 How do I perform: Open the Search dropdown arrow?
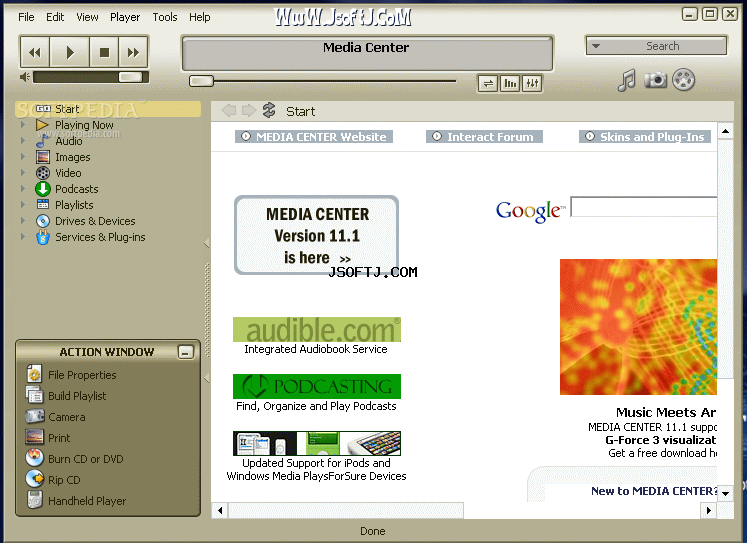coord(596,46)
